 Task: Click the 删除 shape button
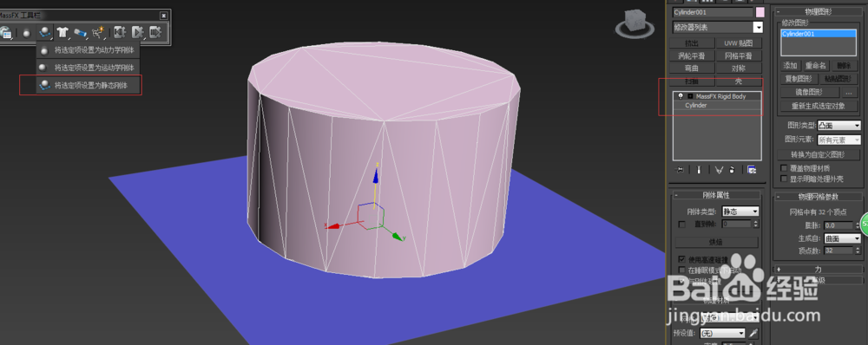click(x=845, y=66)
